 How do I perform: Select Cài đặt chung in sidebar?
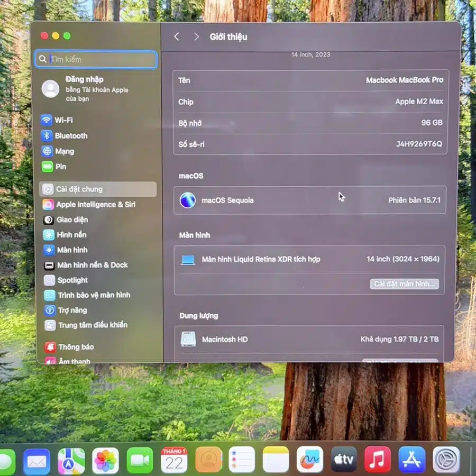(79, 189)
